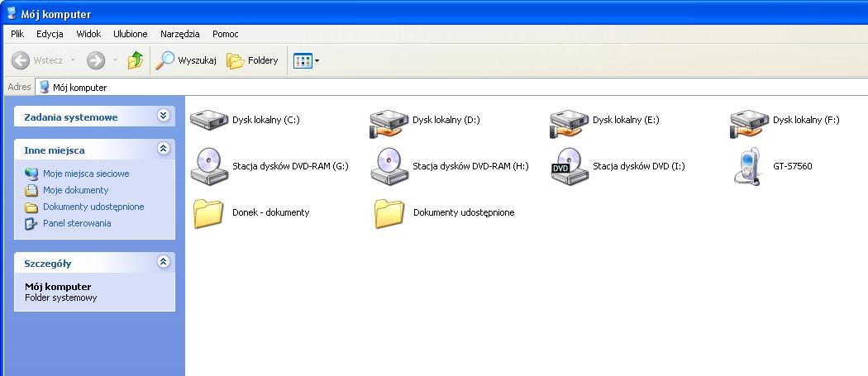Select the DVD-RAM (H:) drive icon
Viewport: 868px width, 376px height.
pos(389,166)
